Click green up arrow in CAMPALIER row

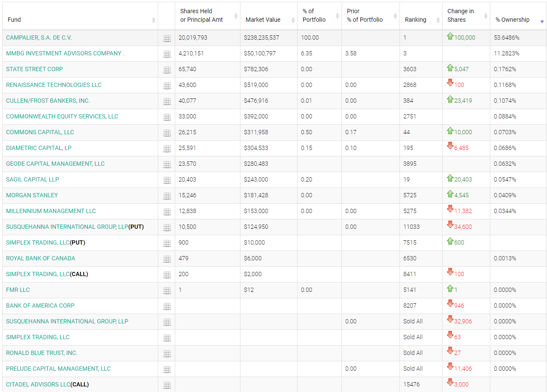pyautogui.click(x=450, y=36)
